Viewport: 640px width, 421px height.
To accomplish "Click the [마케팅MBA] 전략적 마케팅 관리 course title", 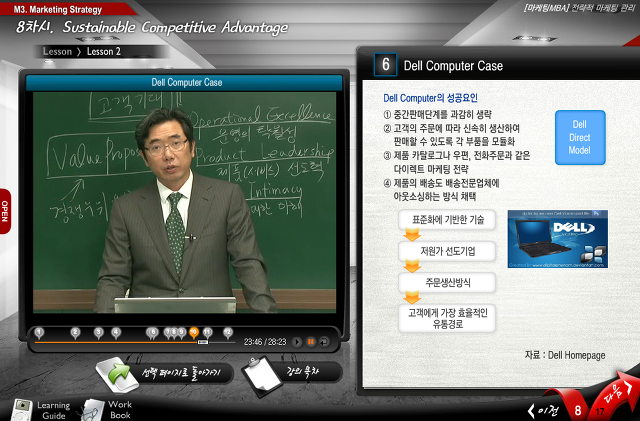I will coord(580,8).
